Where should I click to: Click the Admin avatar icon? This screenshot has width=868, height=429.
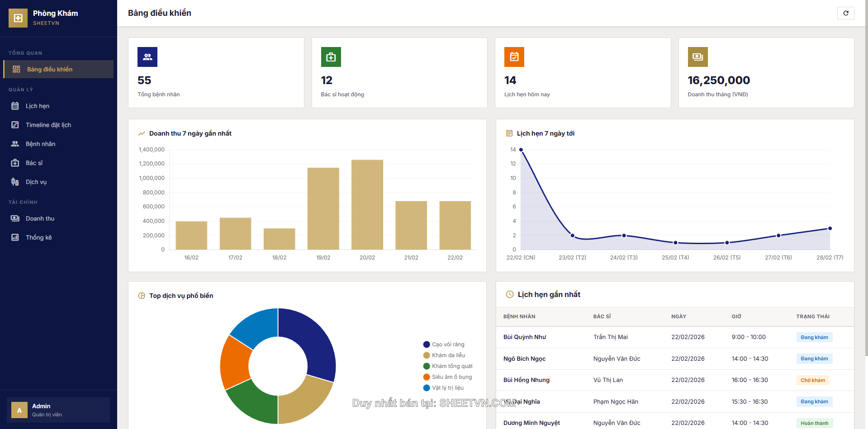(19, 410)
